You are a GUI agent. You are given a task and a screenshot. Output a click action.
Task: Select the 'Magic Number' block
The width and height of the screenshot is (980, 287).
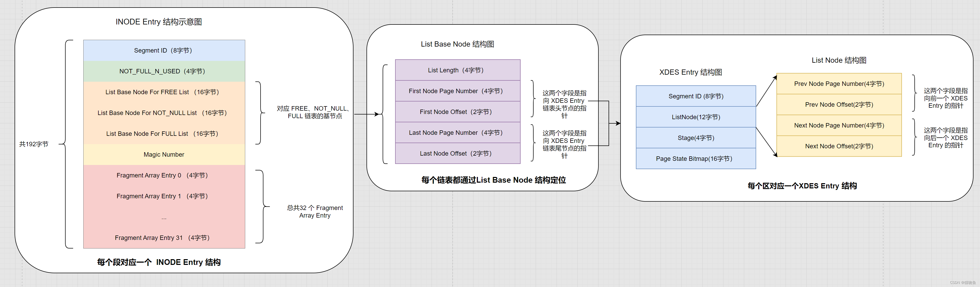pyautogui.click(x=164, y=155)
